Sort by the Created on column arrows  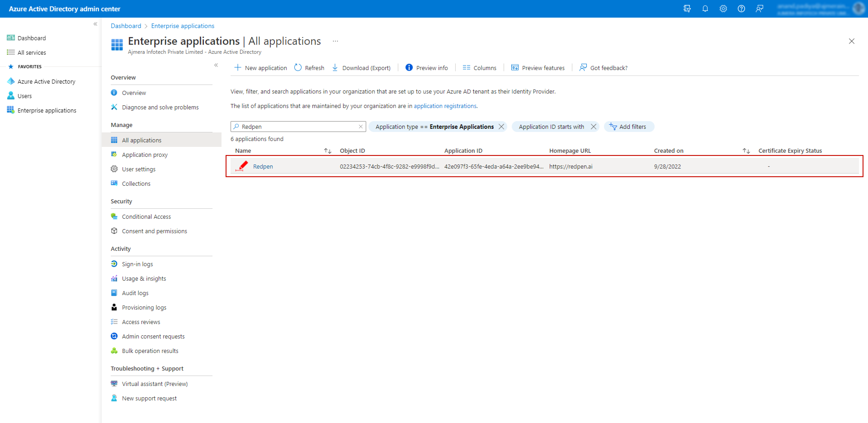tap(746, 151)
